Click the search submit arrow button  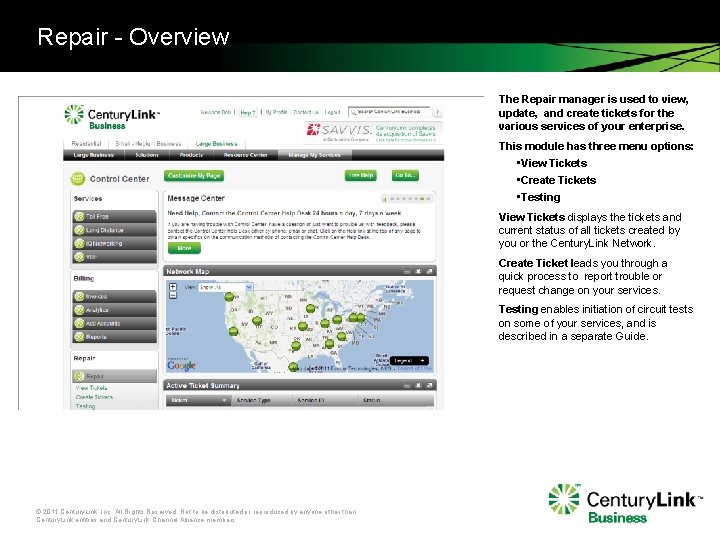tap(437, 112)
